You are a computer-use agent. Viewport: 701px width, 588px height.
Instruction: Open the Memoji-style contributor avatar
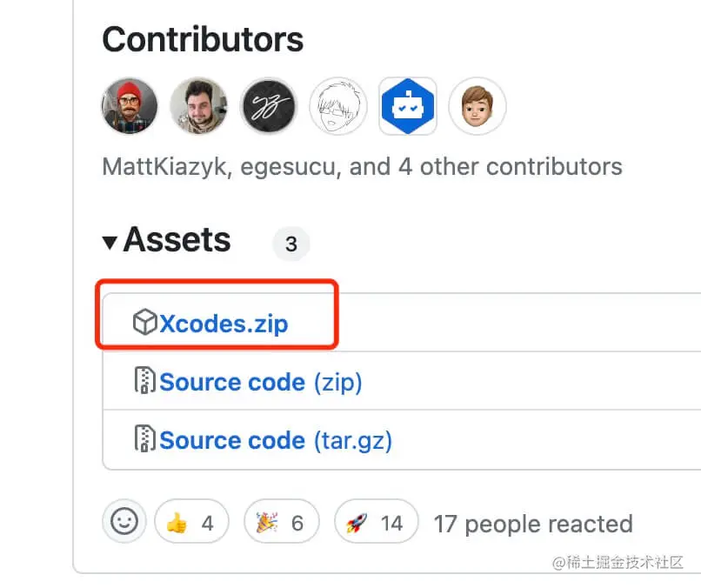coord(477,106)
